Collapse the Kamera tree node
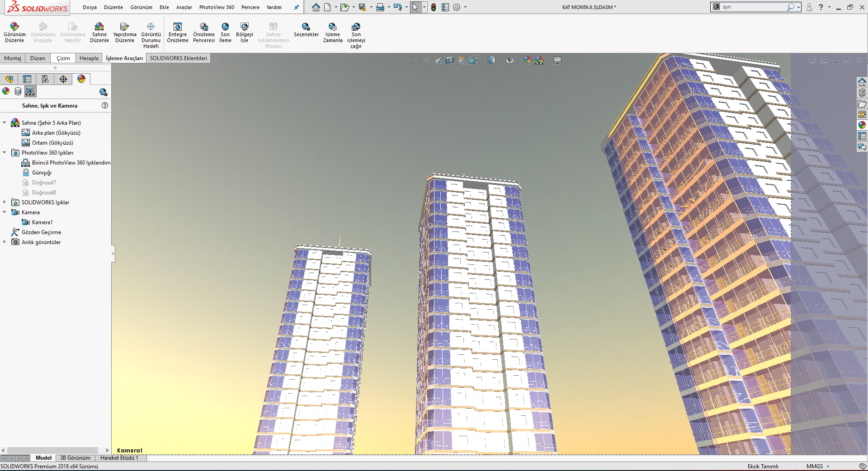868x471 pixels. 5,212
